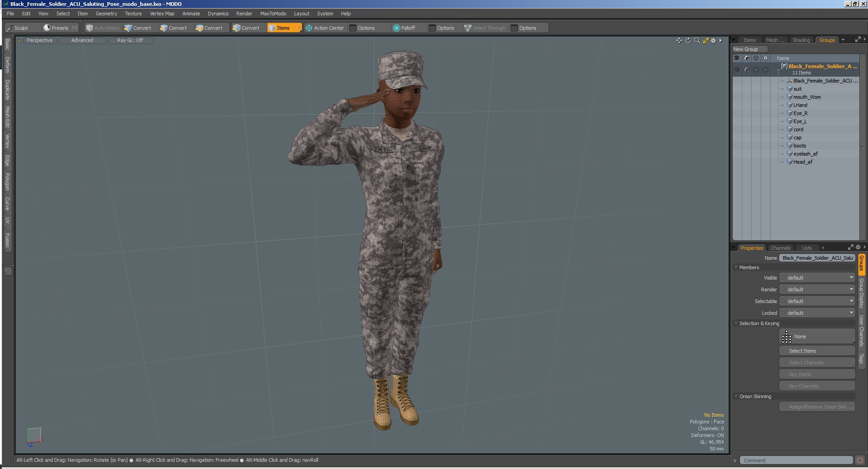Click the mesh icon next to Head_af
Screen dimensions: 868x469
[x=790, y=162]
